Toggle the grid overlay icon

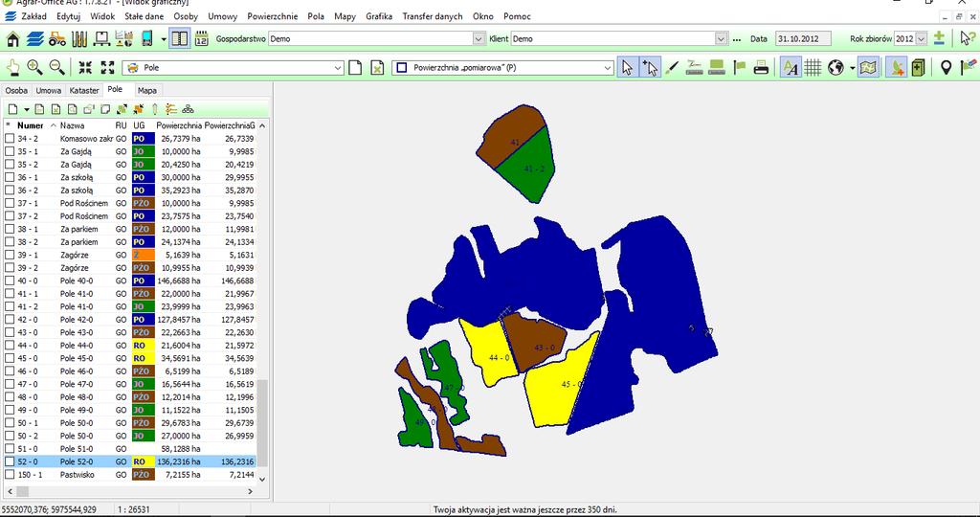[813, 68]
